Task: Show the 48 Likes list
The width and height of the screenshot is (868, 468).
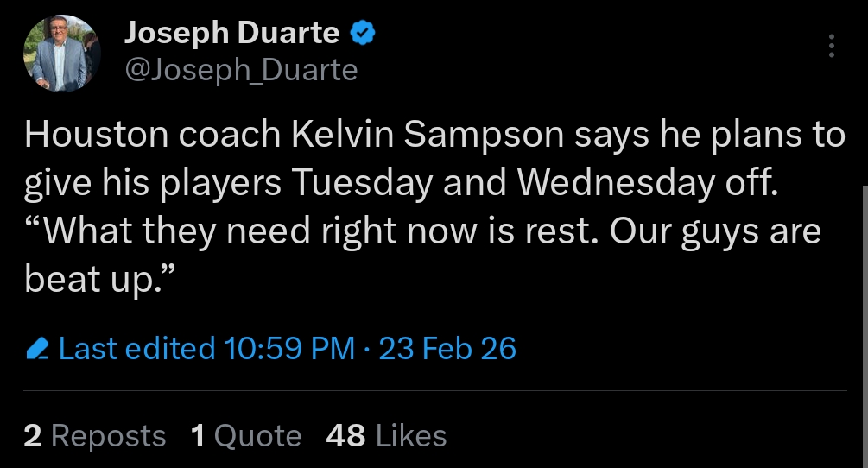Action: 386,436
